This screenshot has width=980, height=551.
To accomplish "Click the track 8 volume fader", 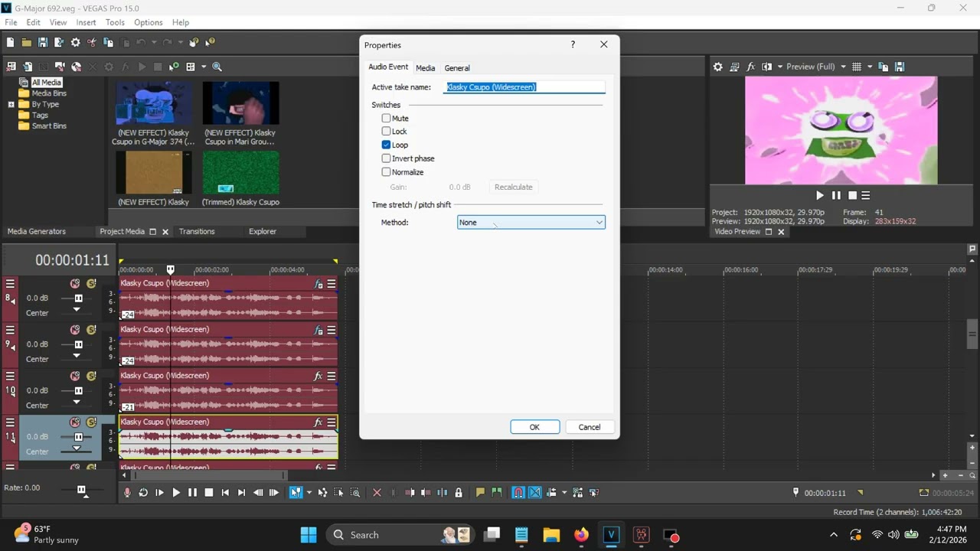I will 78,298.
